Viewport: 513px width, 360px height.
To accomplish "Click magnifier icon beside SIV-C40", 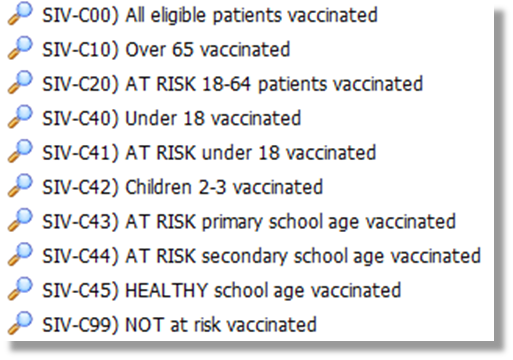I will 20,117.
